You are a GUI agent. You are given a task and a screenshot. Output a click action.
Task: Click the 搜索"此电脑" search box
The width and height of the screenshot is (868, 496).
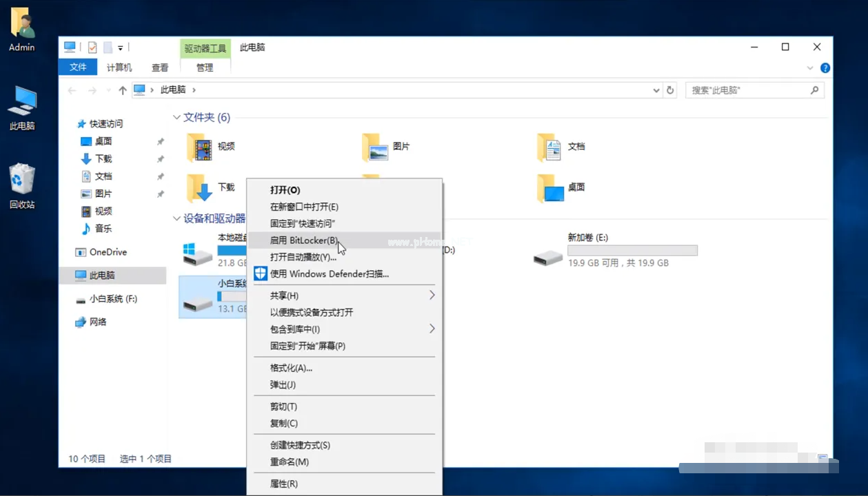click(747, 90)
